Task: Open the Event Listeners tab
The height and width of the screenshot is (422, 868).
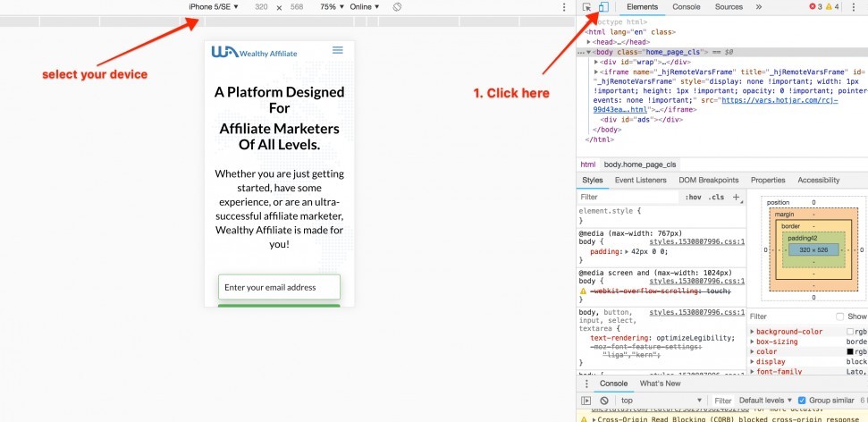Action: (640, 180)
